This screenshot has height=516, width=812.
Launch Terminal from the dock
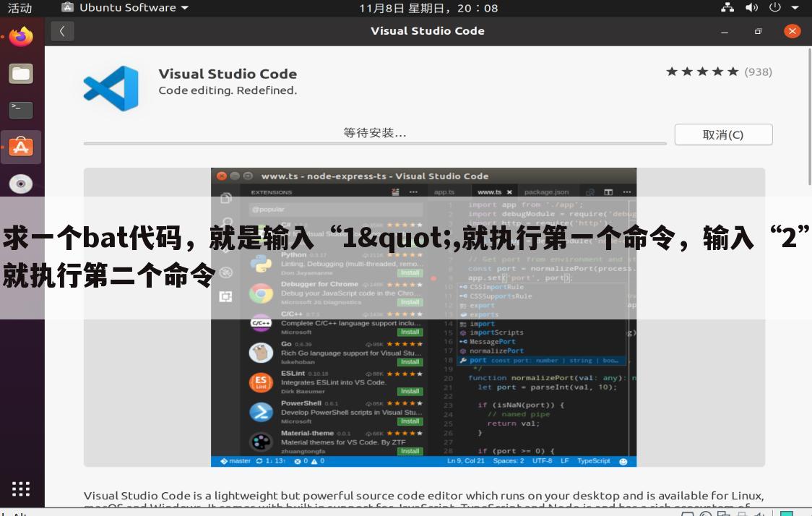click(21, 110)
